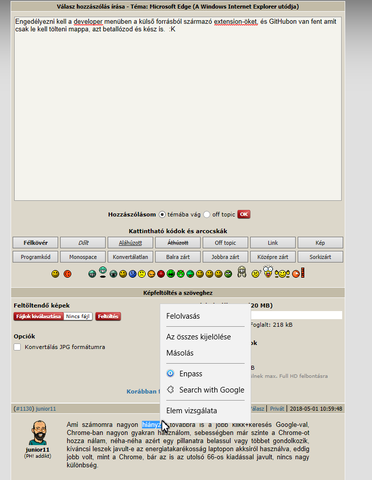
Task: Insert the solid dark red emoticon
Action: tap(161, 274)
